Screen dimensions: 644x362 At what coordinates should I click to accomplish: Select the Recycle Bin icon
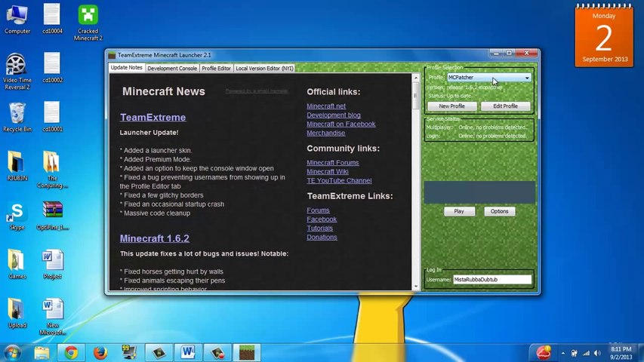(17, 117)
